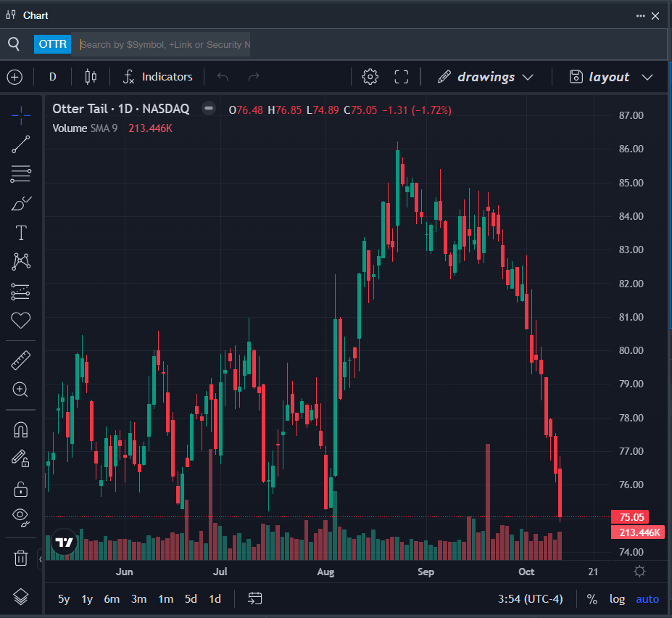
Task: Select the Fibonacci retracement tool
Action: [21, 174]
